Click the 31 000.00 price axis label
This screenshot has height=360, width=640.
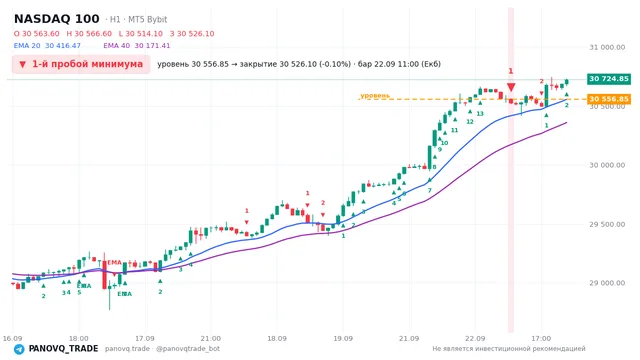(607, 47)
